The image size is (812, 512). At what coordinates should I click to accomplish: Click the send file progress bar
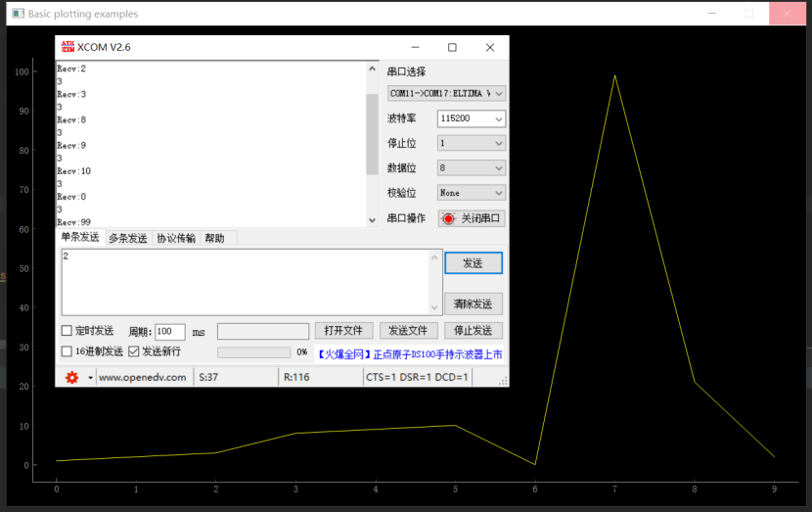252,352
